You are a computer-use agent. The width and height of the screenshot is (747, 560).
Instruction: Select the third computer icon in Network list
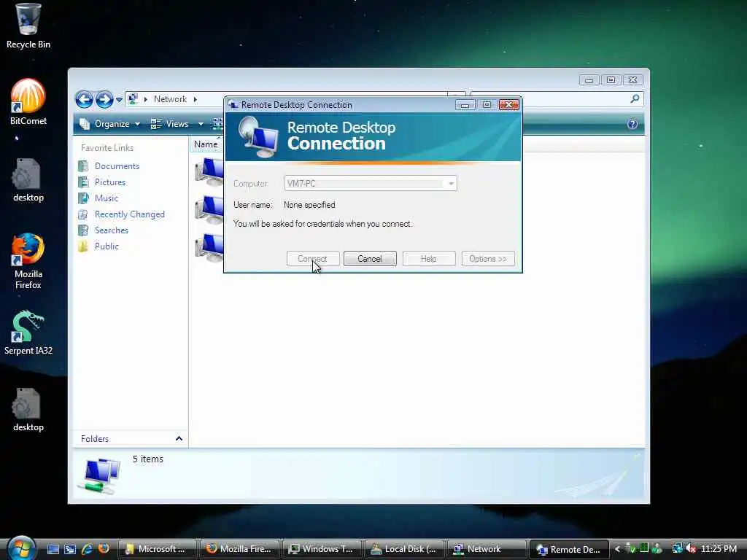coord(209,248)
